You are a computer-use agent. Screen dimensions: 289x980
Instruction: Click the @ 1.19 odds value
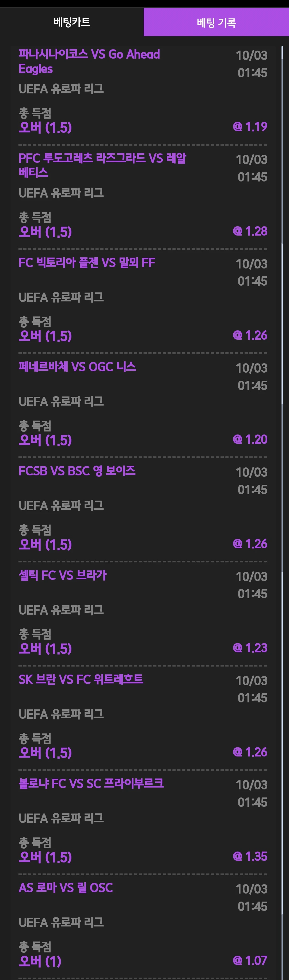click(250, 127)
